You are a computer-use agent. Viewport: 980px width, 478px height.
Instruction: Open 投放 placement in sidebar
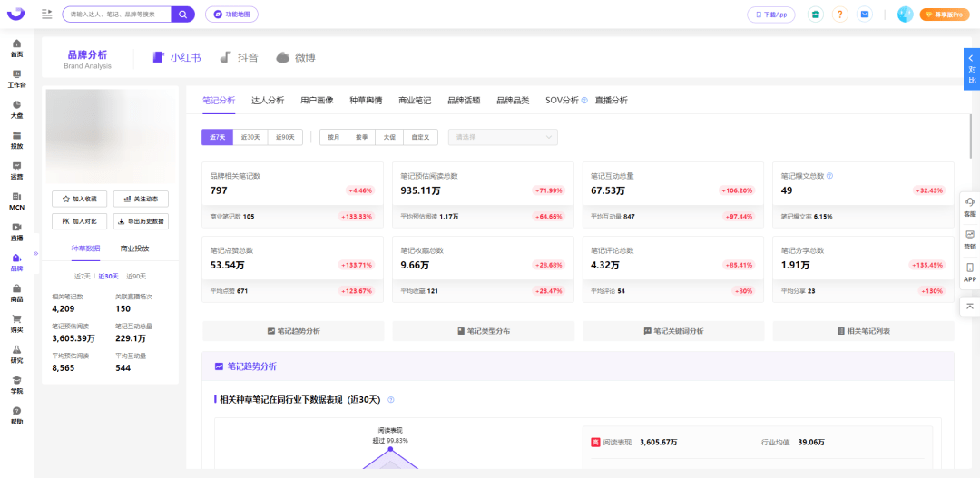pyautogui.click(x=17, y=140)
